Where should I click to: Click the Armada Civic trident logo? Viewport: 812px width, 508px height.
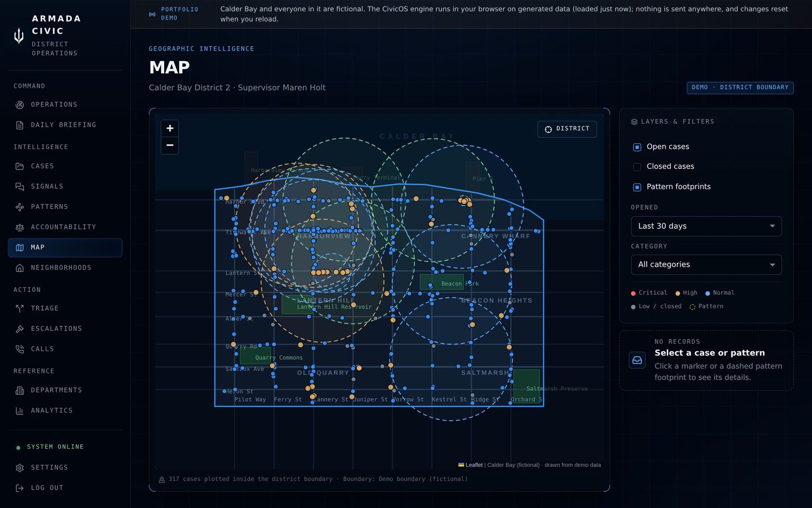pyautogui.click(x=19, y=36)
